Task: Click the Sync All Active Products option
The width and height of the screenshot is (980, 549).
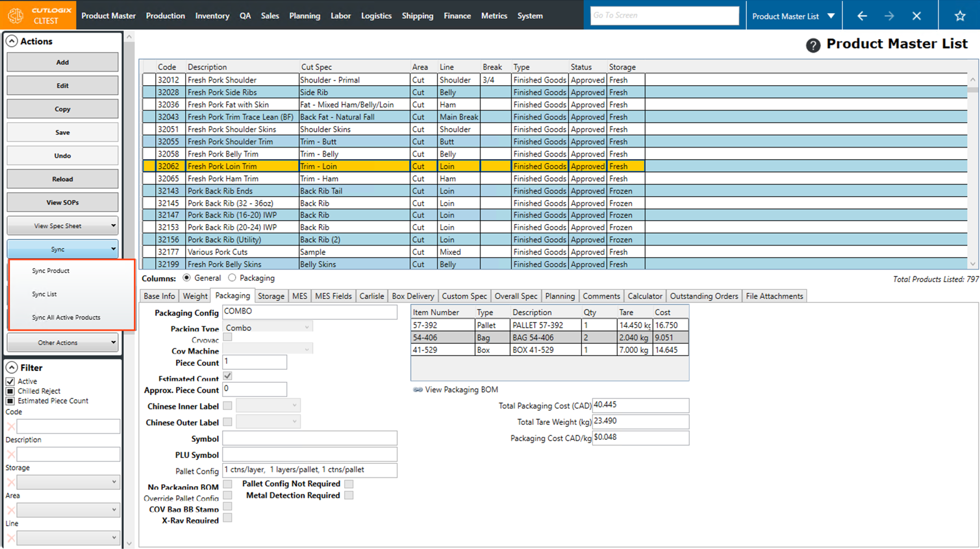Action: tap(66, 318)
